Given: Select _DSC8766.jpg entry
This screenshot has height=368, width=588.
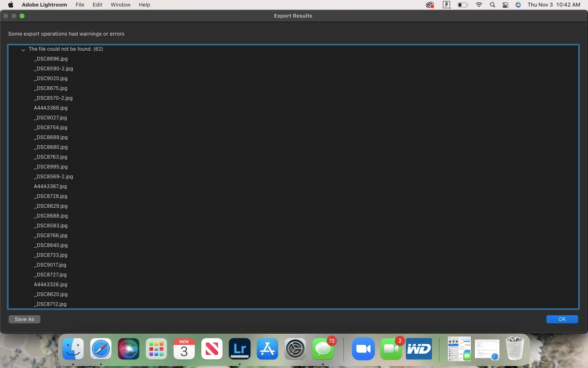Looking at the screenshot, I should (51, 236).
